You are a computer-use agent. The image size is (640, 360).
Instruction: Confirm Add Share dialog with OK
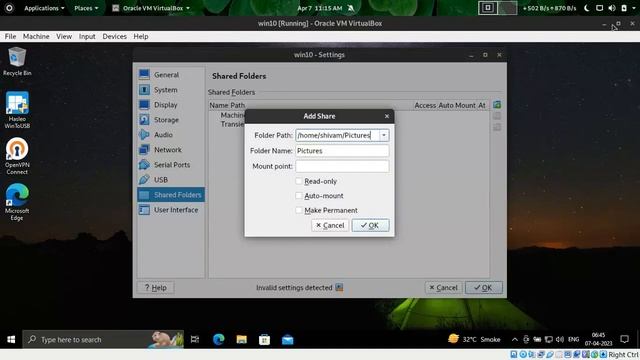(370, 225)
